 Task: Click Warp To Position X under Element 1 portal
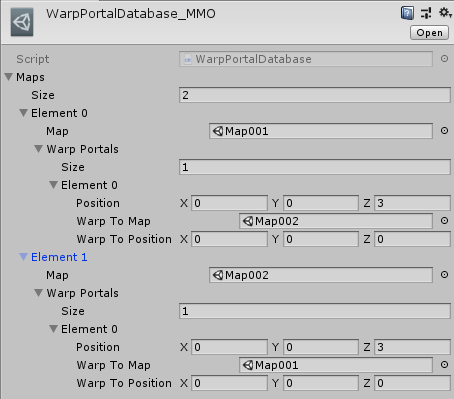click(x=229, y=383)
